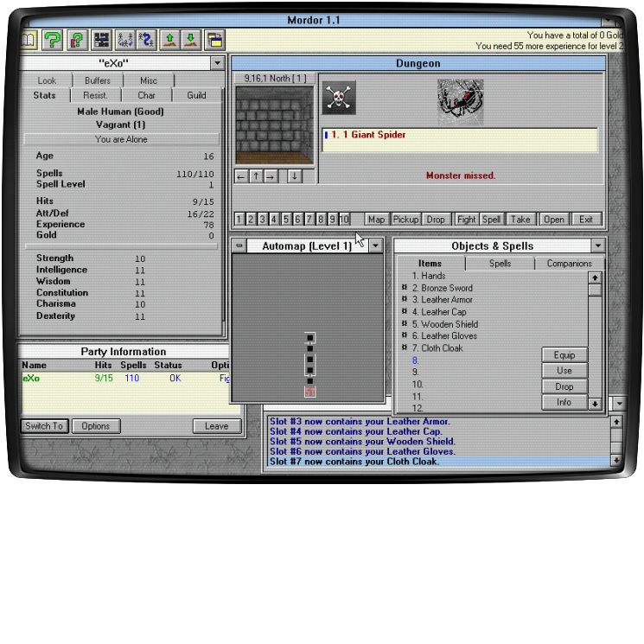This screenshot has height=644, width=644.
Task: Click the Automap minus button
Action: pos(239,245)
